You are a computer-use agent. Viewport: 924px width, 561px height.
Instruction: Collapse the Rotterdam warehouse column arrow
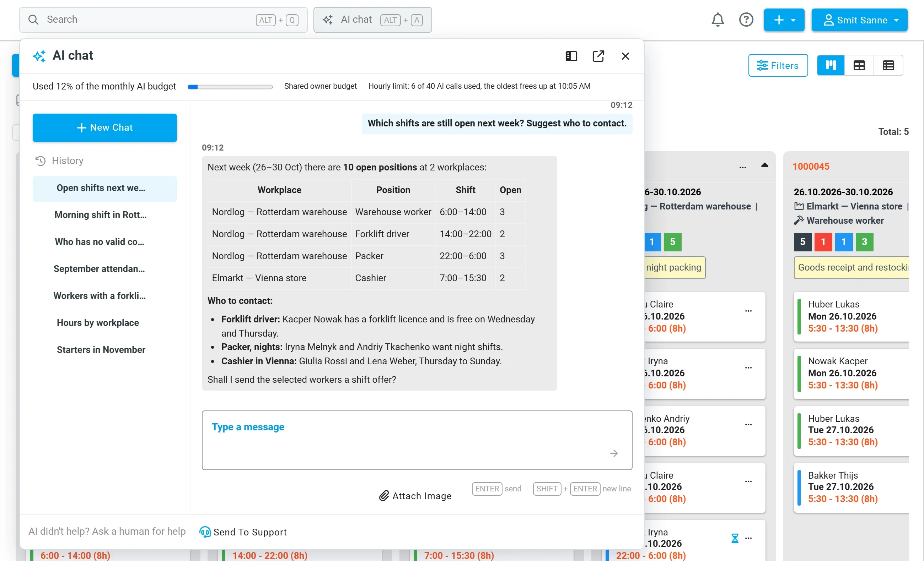[x=764, y=165]
